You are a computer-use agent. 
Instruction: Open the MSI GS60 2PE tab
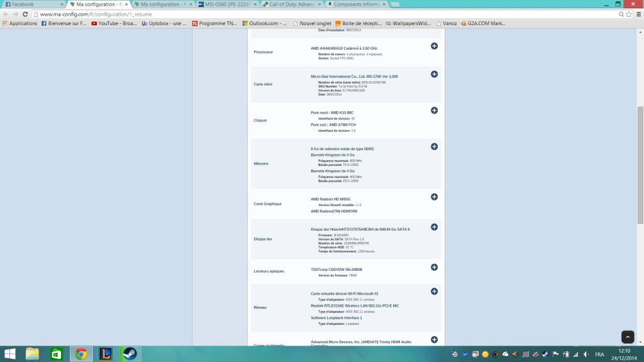[x=227, y=4]
